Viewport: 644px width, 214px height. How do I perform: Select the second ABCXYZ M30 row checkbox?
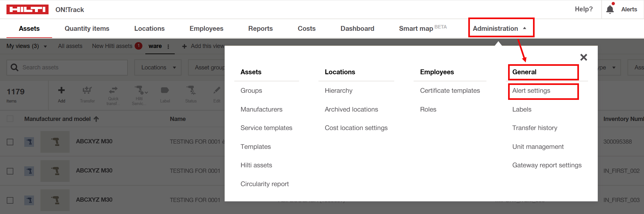coord(10,171)
